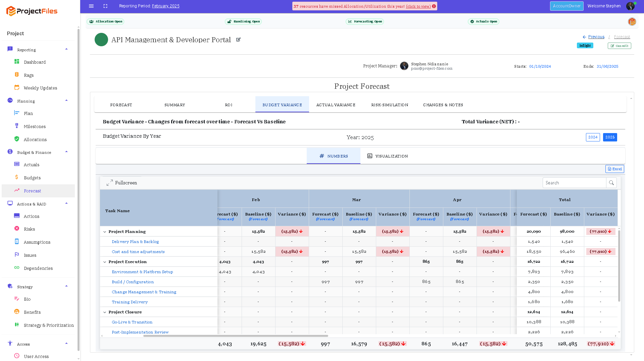Viewport: 644px width, 361px height.
Task: Click the Can edit button
Action: coord(619,46)
